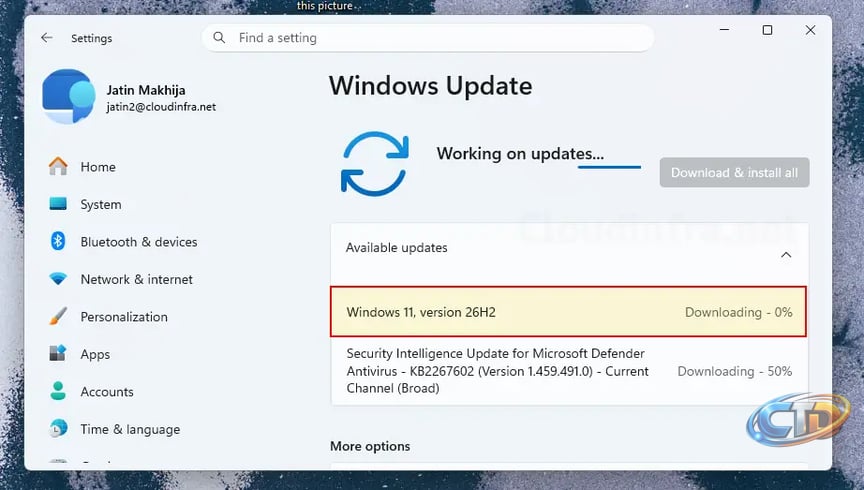The image size is (864, 490).
Task: Click the Apps icon in sidebar
Action: coord(58,353)
